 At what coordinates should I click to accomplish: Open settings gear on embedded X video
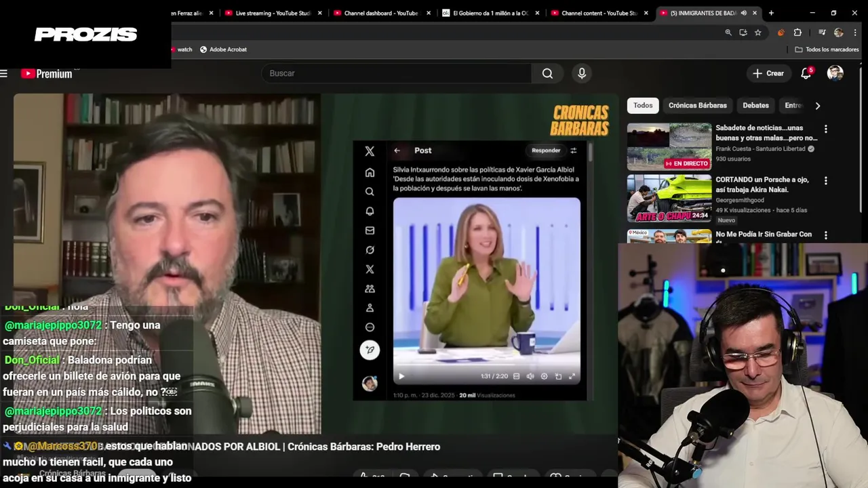click(x=544, y=376)
